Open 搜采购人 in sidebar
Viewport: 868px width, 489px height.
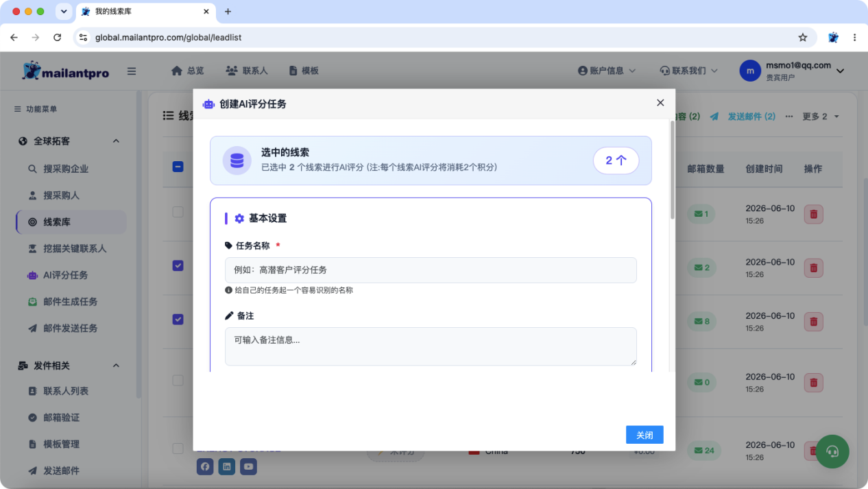pos(62,195)
